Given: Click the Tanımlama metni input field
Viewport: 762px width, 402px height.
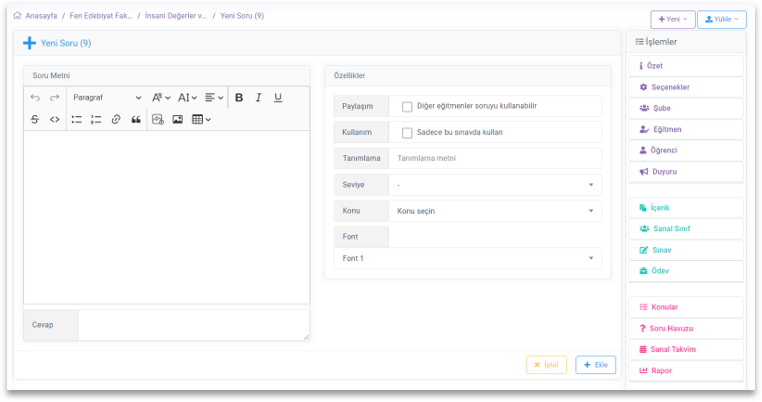Looking at the screenshot, I should 495,158.
